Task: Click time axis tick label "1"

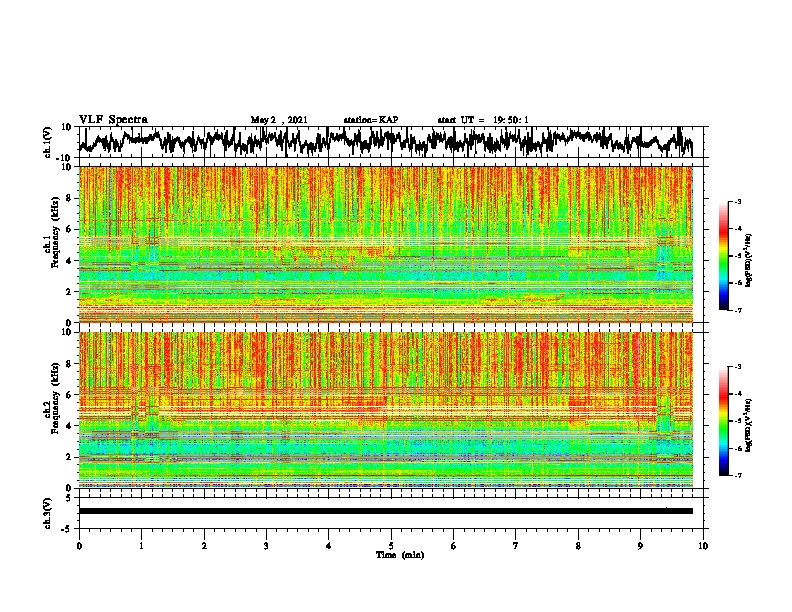Action: (141, 546)
